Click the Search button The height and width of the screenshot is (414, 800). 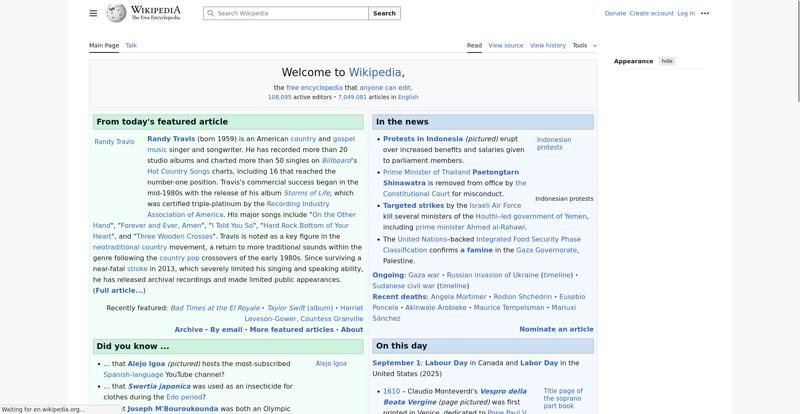coord(384,13)
